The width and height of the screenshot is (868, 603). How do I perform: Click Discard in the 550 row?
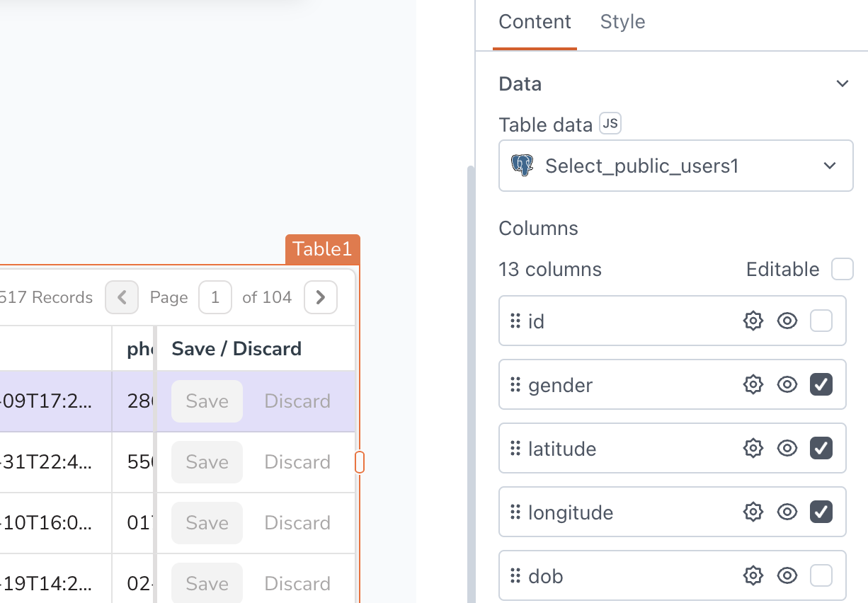point(297,462)
